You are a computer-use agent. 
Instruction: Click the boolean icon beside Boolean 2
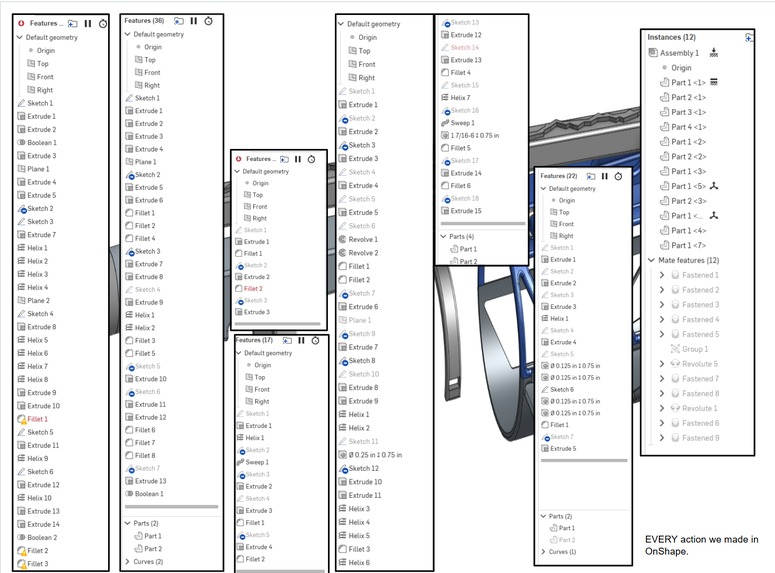tap(21, 537)
